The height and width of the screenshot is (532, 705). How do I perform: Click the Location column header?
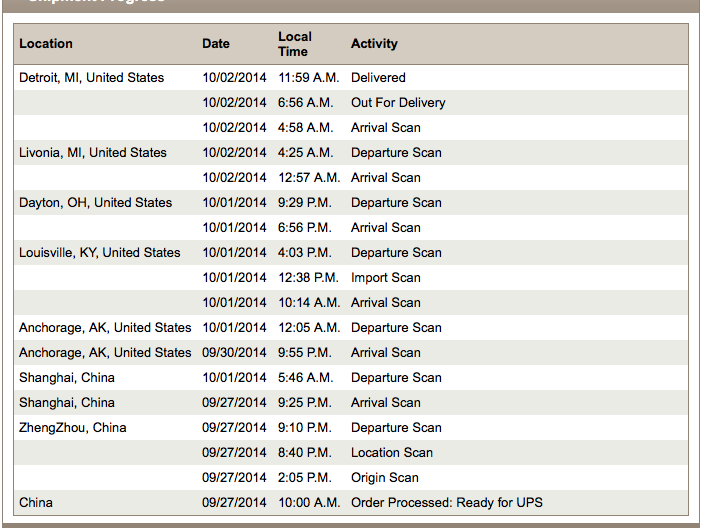point(46,44)
